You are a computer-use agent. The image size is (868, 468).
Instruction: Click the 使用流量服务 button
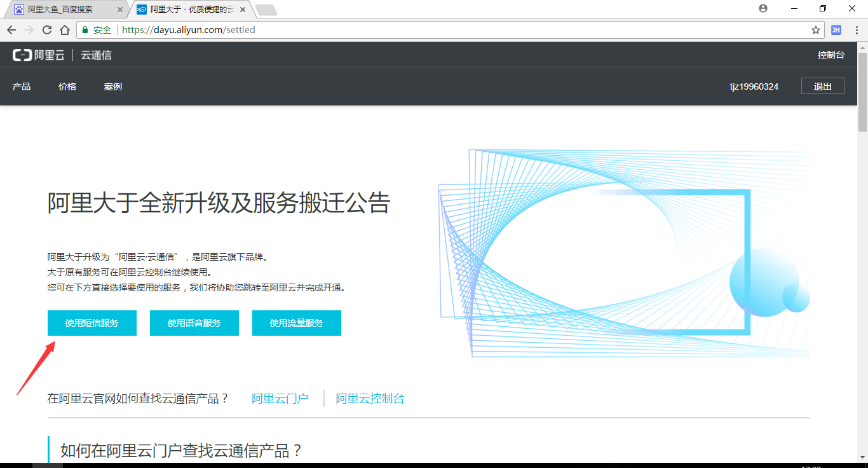pyautogui.click(x=297, y=323)
